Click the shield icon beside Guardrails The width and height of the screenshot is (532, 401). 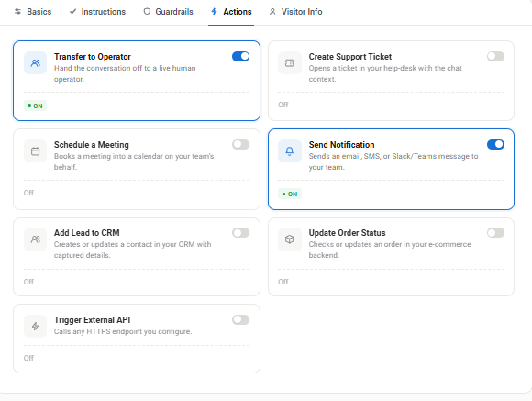click(x=147, y=12)
